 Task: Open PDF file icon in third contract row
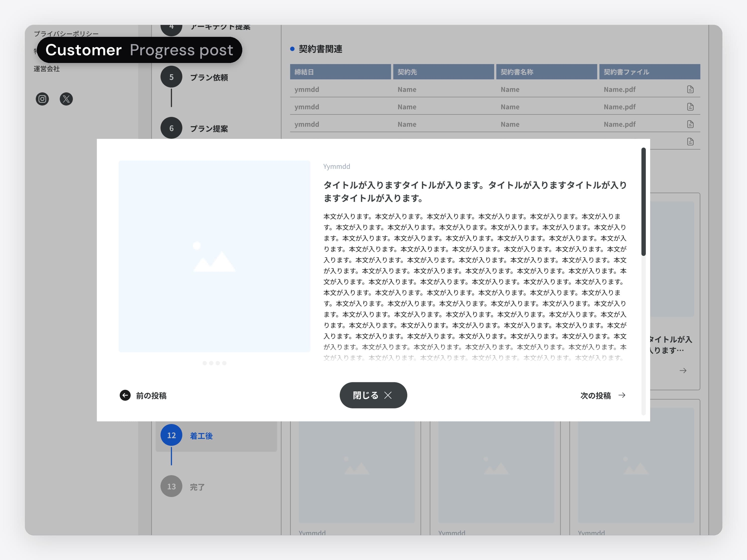pyautogui.click(x=690, y=124)
